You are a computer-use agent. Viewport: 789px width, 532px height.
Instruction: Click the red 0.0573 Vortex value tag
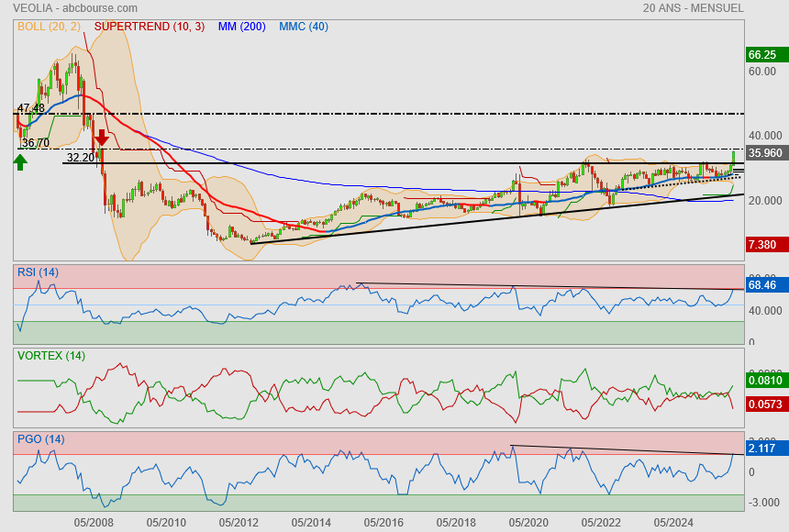[x=766, y=404]
